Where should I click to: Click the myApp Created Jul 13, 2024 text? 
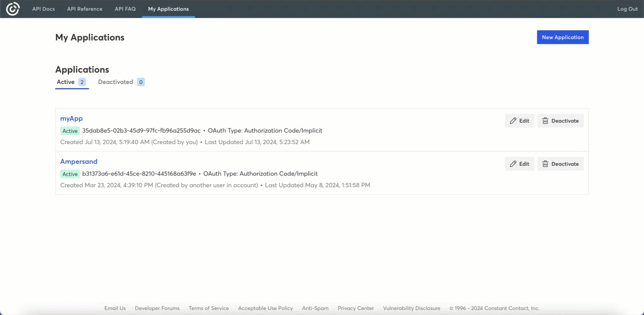click(129, 142)
